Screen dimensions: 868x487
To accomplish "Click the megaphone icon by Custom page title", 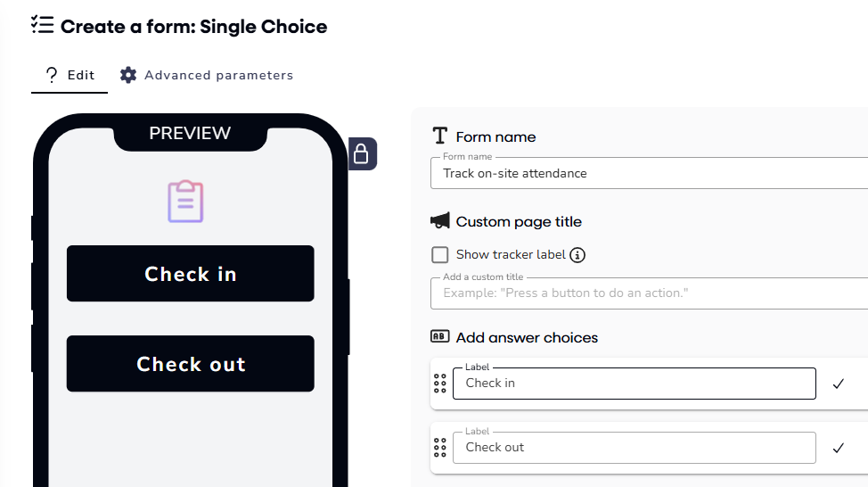I will coord(439,221).
